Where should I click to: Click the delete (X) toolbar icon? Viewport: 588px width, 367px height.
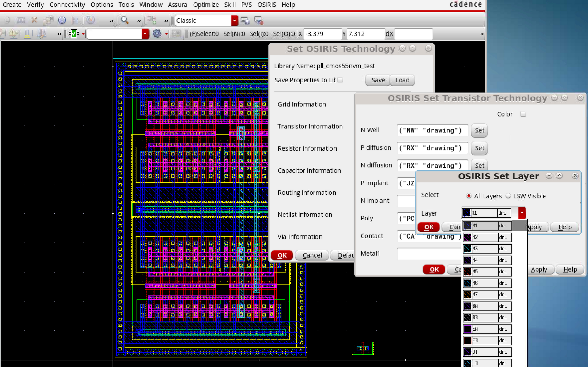[x=34, y=20]
